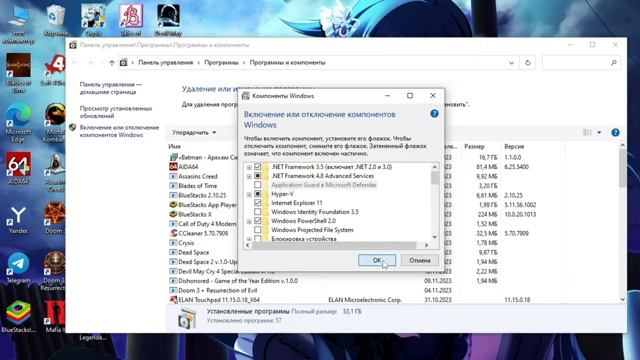
Task: Expand the .NET Framework 3.5 node
Action: [249, 167]
